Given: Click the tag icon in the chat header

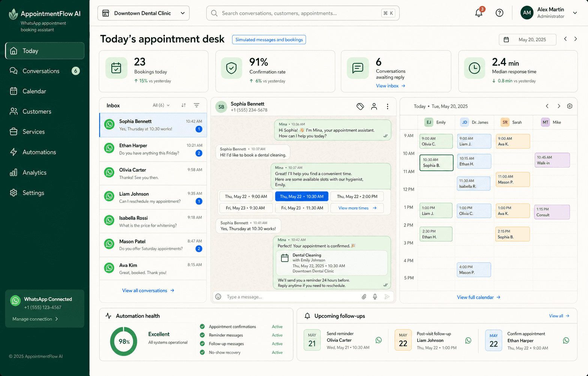Looking at the screenshot, I should pyautogui.click(x=360, y=106).
